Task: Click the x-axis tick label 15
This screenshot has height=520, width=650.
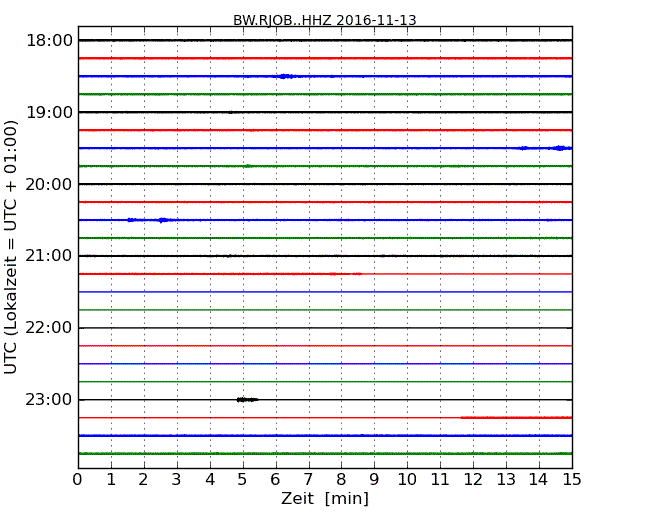Action: pos(572,480)
